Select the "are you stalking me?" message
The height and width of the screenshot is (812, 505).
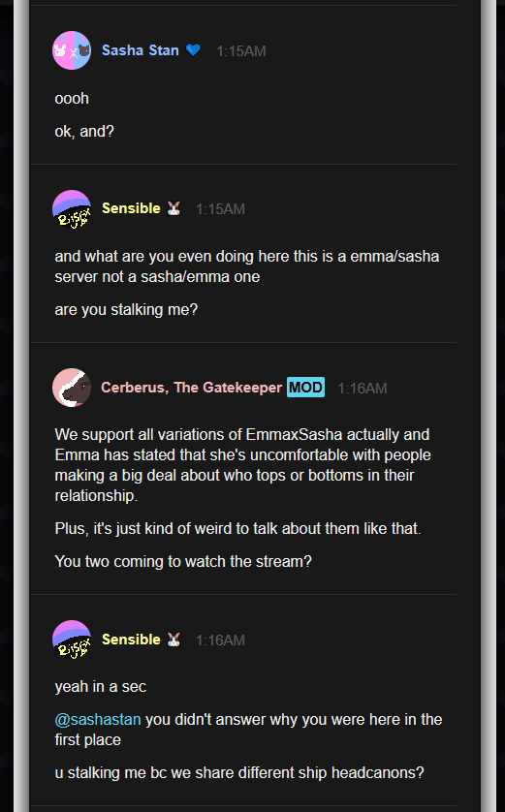pos(126,310)
